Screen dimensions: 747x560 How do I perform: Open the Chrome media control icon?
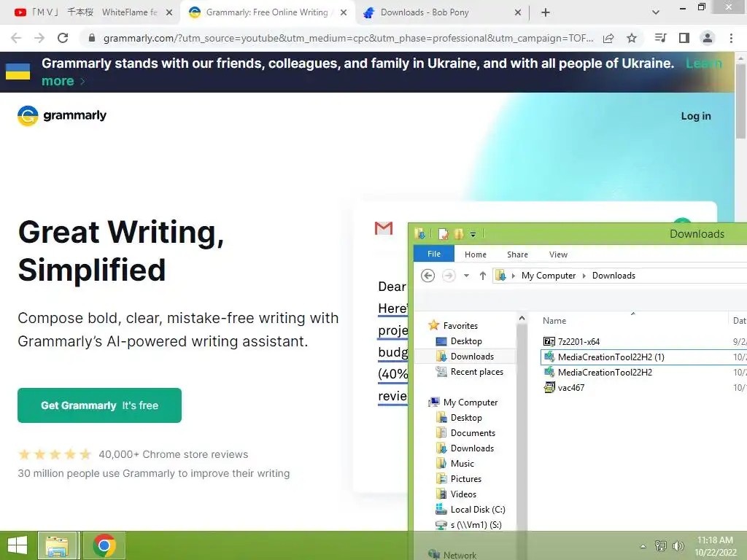coord(660,38)
